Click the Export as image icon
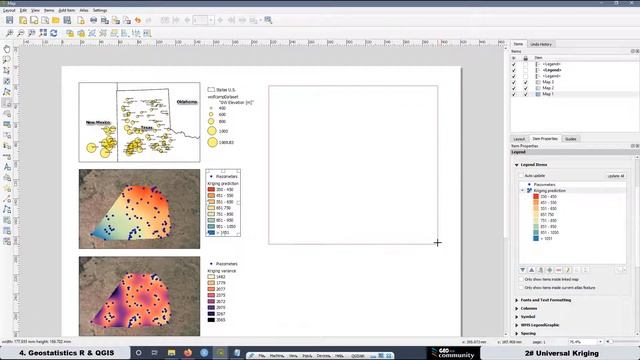The height and width of the screenshot is (360, 640). [x=105, y=20]
